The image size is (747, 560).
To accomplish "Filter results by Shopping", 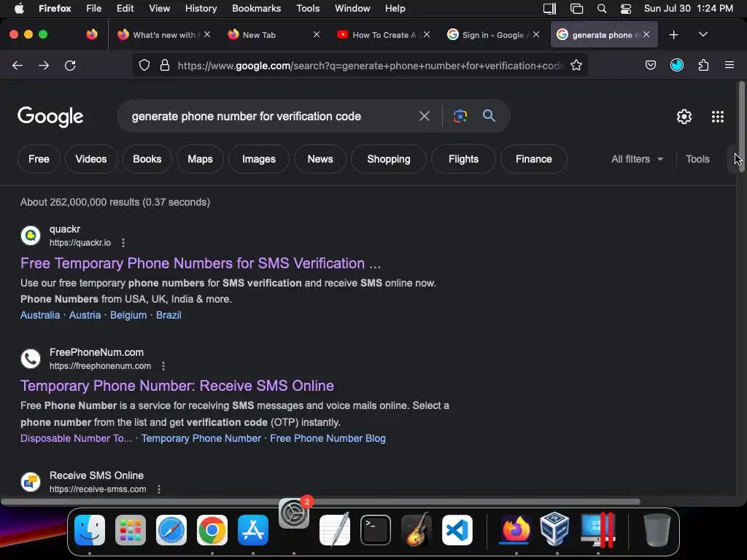I will [x=389, y=159].
